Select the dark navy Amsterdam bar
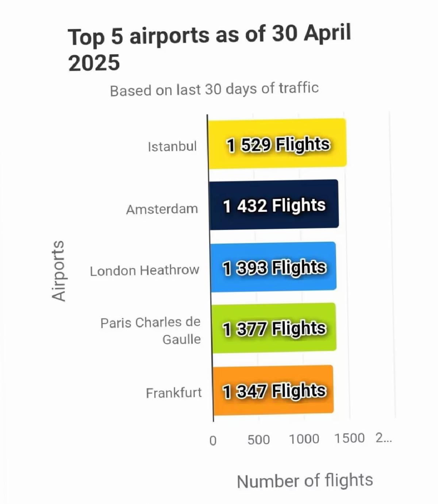This screenshot has width=438, height=504. click(274, 205)
